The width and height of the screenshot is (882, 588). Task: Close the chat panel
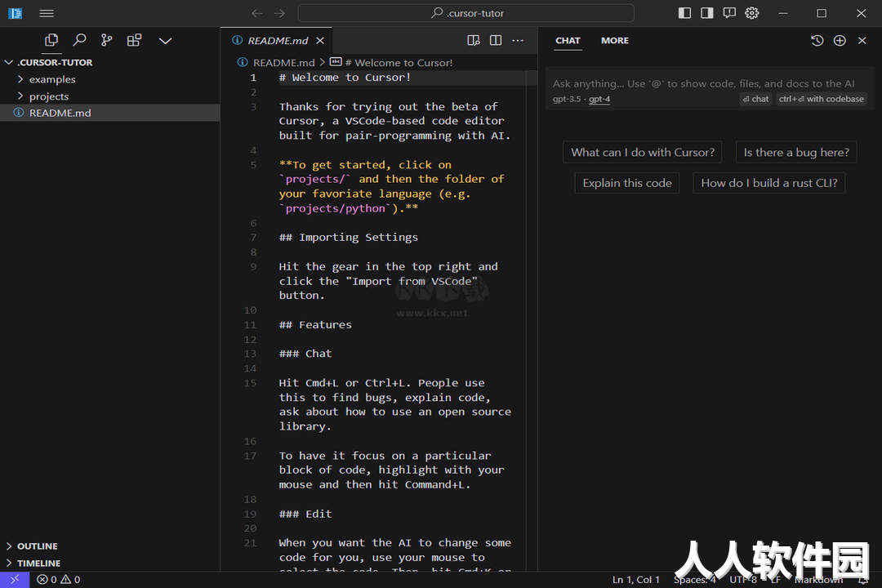coord(862,41)
